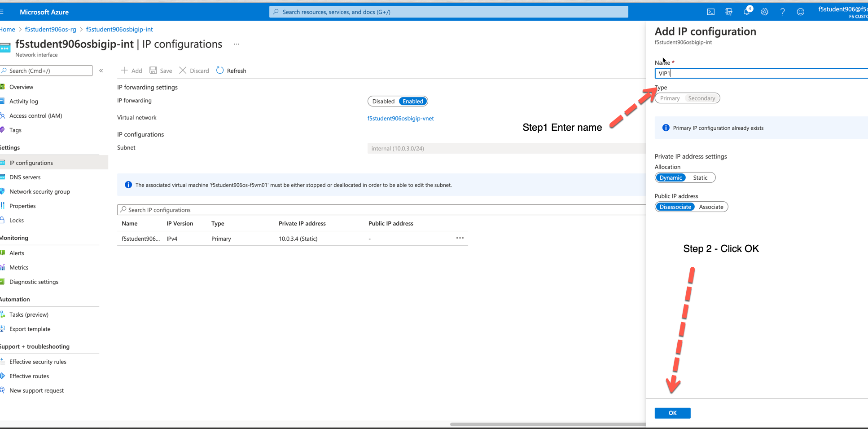
Task: Click the Search IP configurations field
Action: tap(381, 210)
